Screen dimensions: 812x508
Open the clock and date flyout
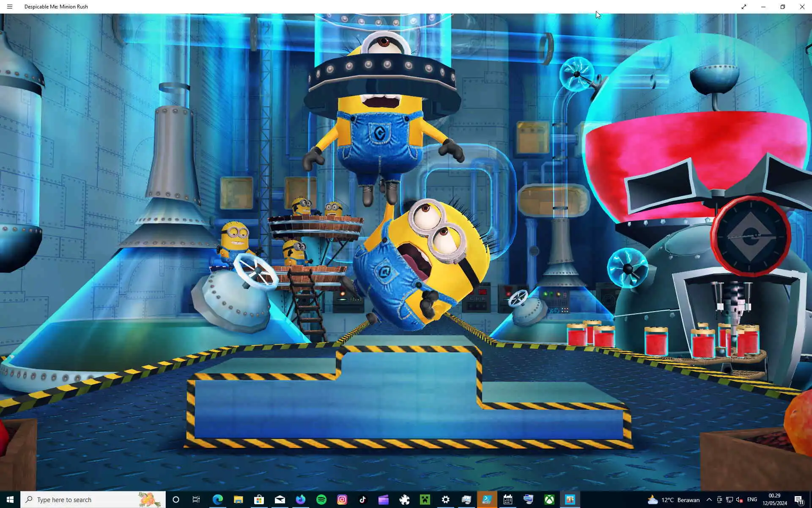coord(775,500)
